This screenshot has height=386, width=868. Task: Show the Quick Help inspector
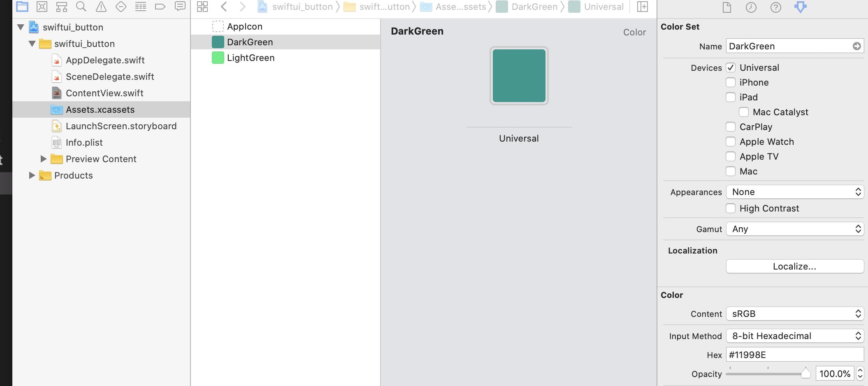[776, 7]
